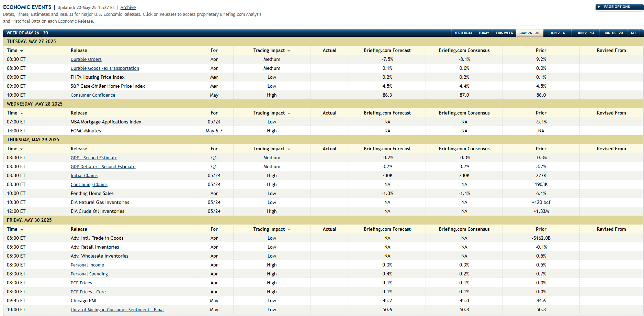
Task: Sort Wednesday table by Trading Impact arrow
Action: click(x=289, y=113)
